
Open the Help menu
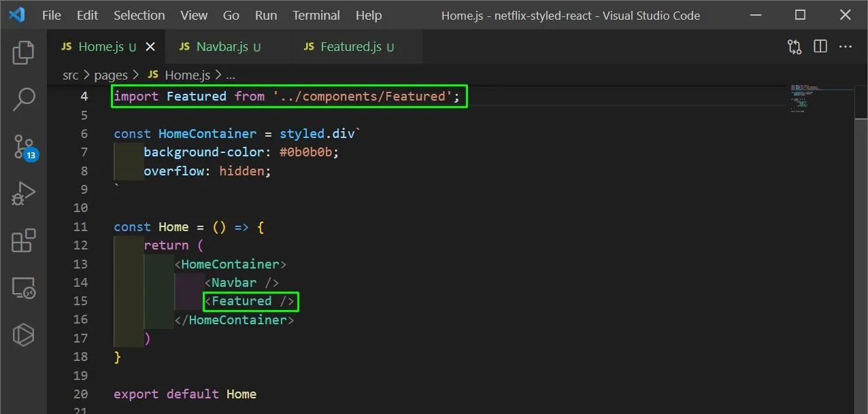[369, 15]
